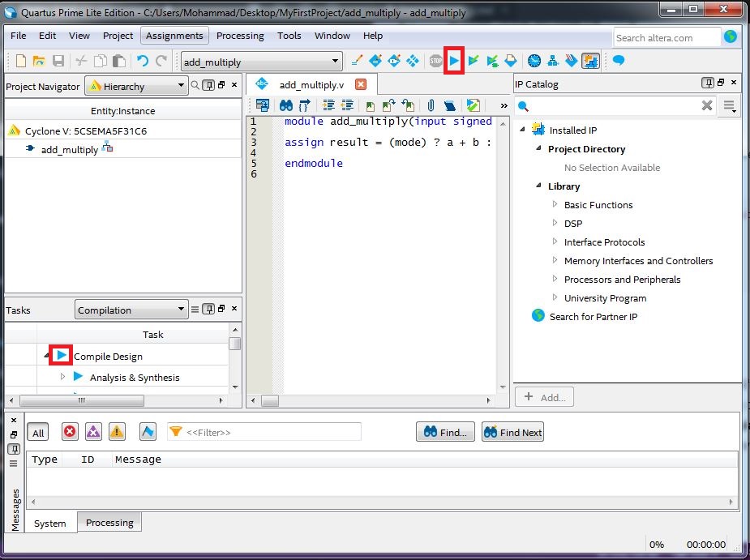Select add_multiply entity in the hierarchy
Viewport: 750px width, 560px height.
tap(70, 149)
